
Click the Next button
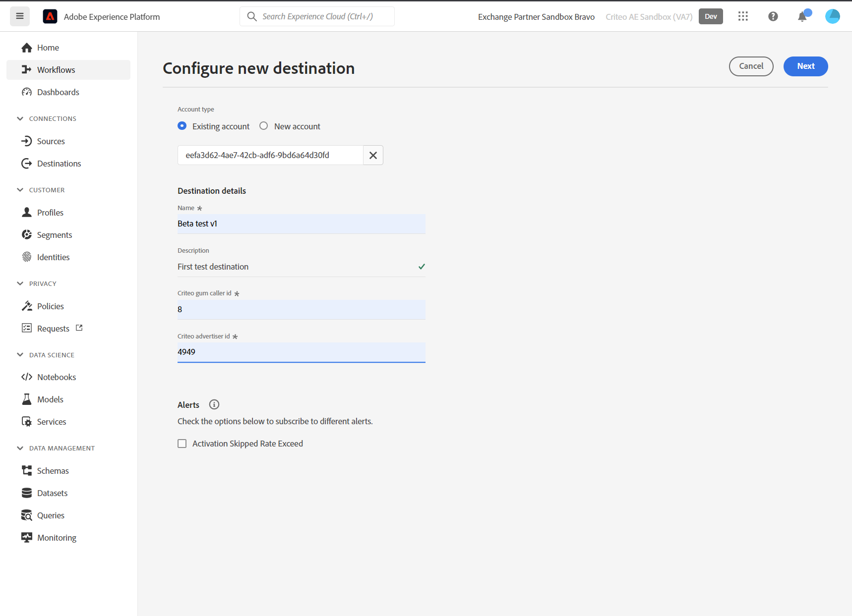click(805, 66)
